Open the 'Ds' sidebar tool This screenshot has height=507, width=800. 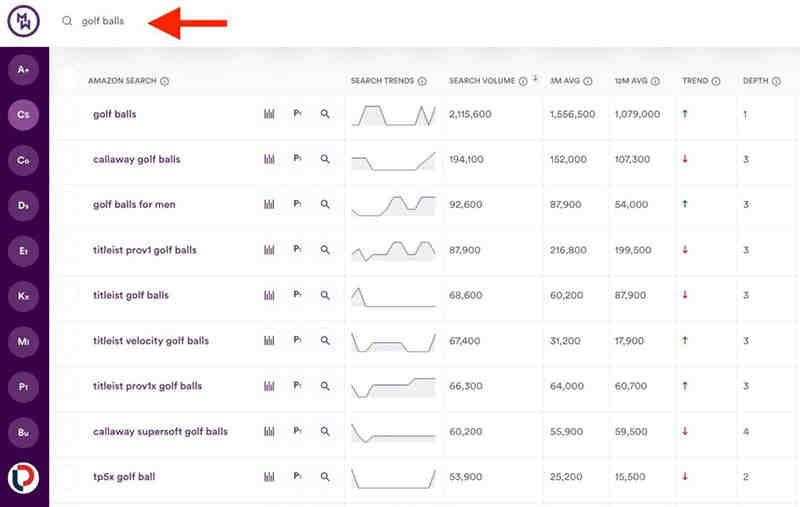click(23, 206)
